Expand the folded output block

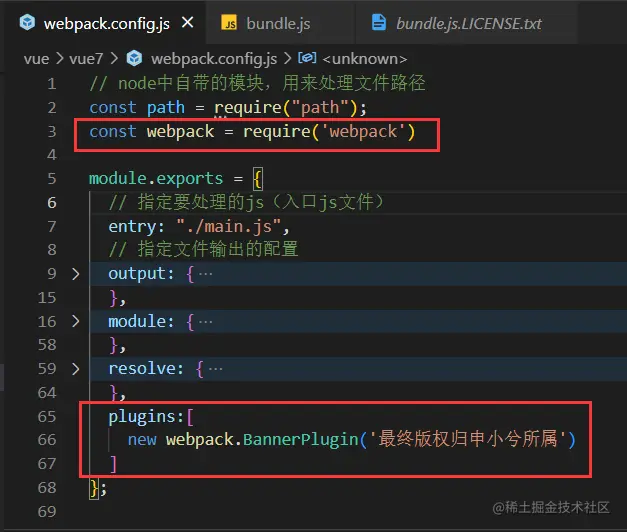pos(76,274)
